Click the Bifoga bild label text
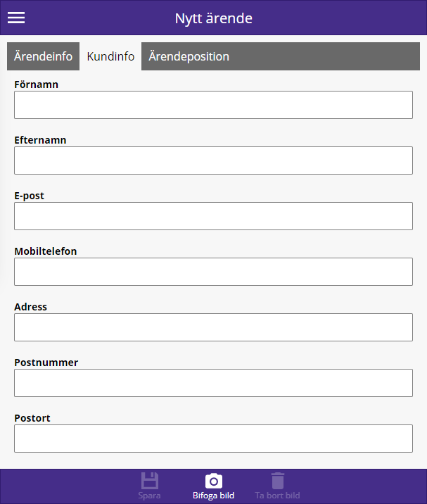The width and height of the screenshot is (427, 504). (x=213, y=496)
